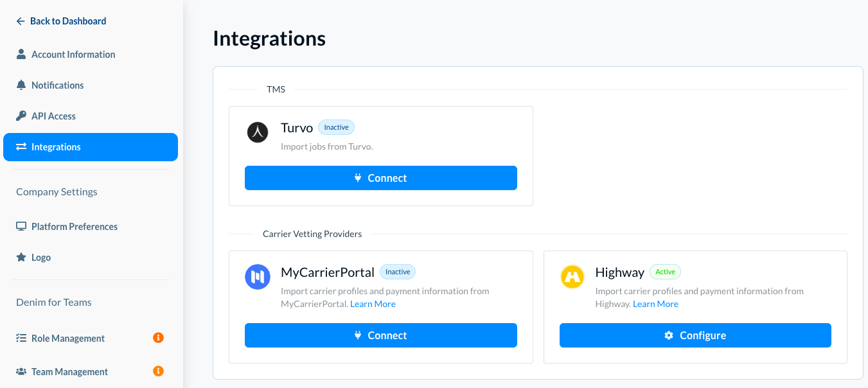
Task: Open Role Management section
Action: (x=68, y=339)
